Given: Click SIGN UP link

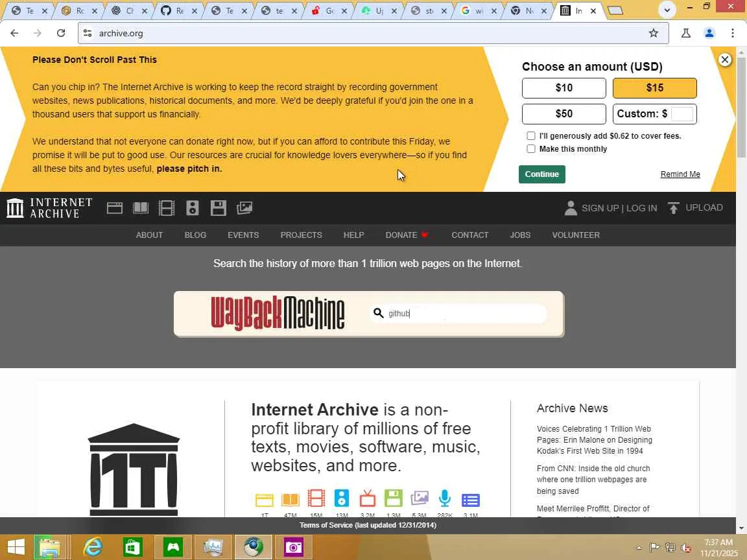Looking at the screenshot, I should point(600,208).
